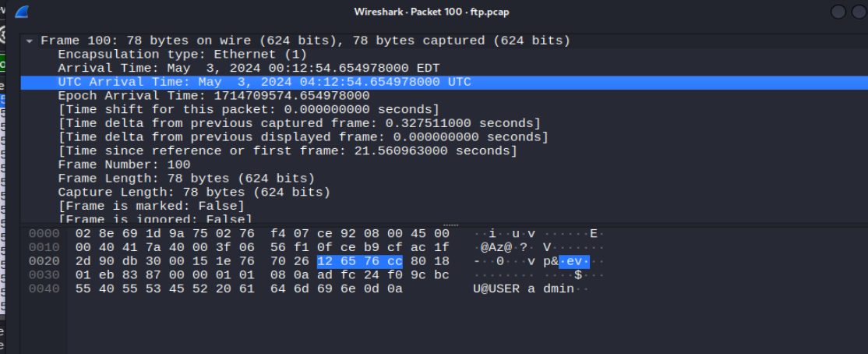Click the first round window control button
The width and height of the screenshot is (868, 354).
coord(838,12)
